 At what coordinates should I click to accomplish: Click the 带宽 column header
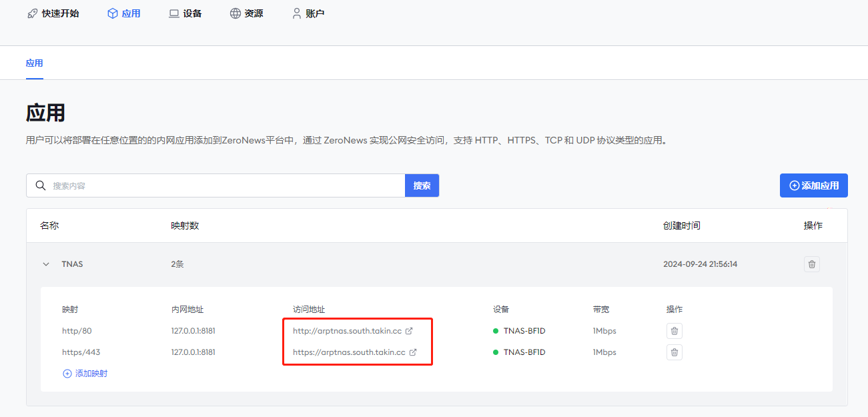click(600, 310)
